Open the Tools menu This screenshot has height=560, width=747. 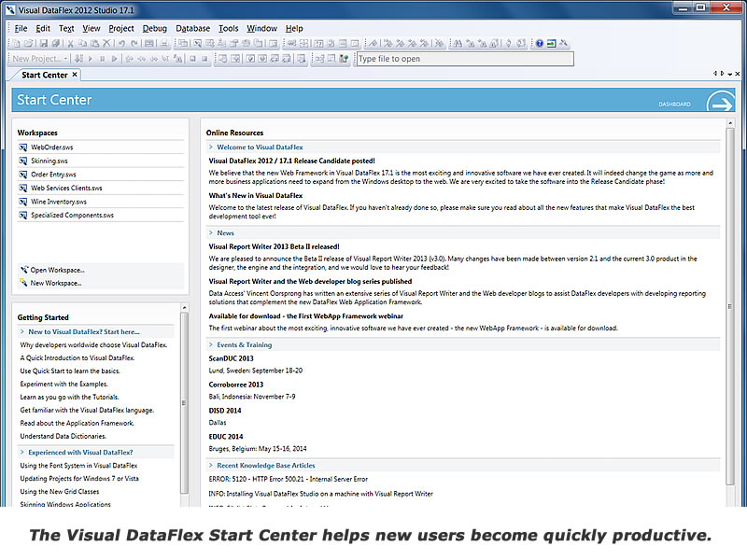[228, 29]
